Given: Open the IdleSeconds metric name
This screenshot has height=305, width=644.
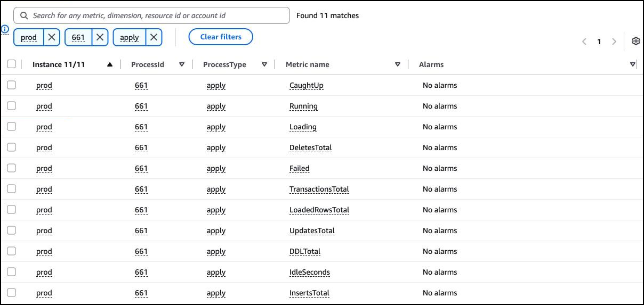Looking at the screenshot, I should [x=310, y=272].
